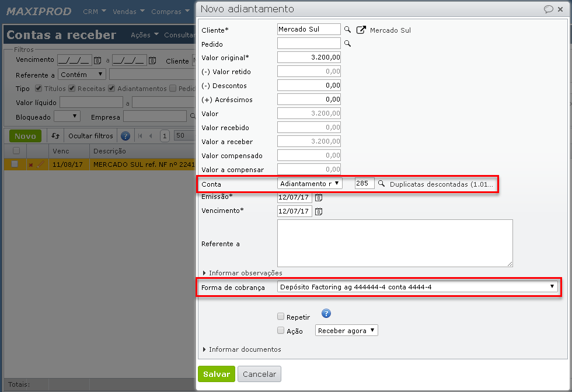Open the Ações dropdown menu
The image size is (572, 392).
(145, 34)
